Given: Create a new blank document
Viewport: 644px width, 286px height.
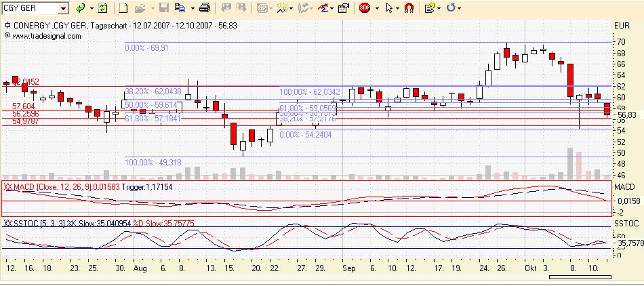Looking at the screenshot, I should (123, 8).
